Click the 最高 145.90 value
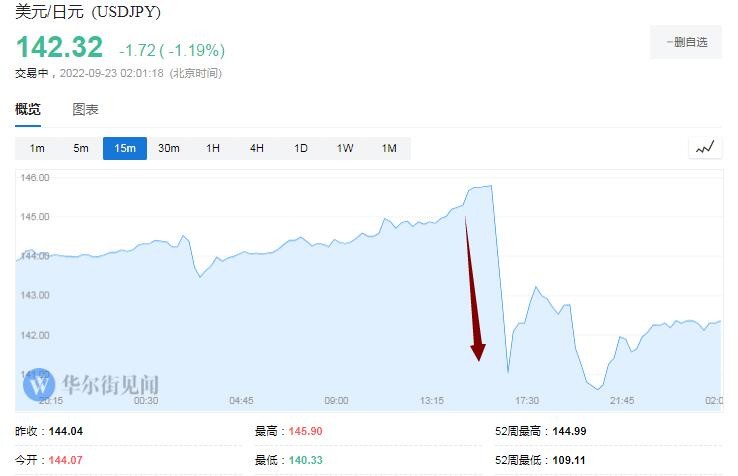The image size is (738, 476). [x=305, y=431]
